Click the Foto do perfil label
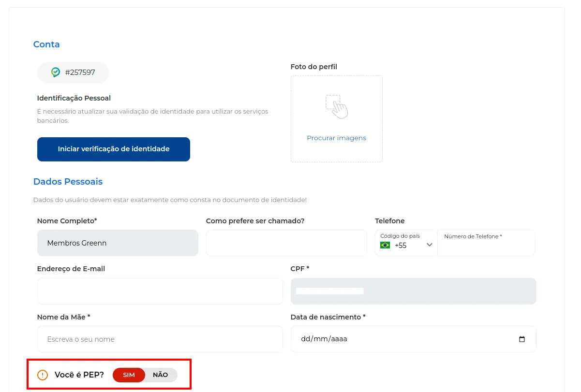The width and height of the screenshot is (581, 392). [x=314, y=67]
